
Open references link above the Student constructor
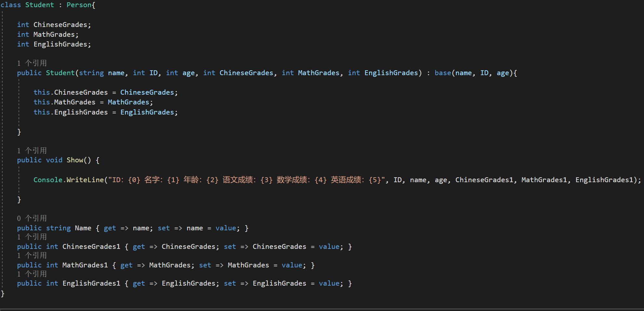32,63
